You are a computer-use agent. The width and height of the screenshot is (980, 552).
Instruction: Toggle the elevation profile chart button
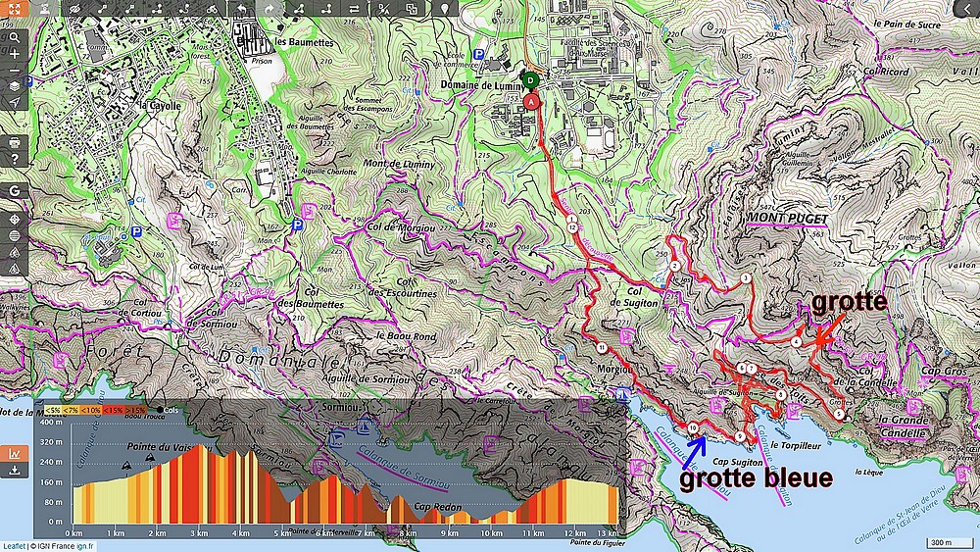15,454
